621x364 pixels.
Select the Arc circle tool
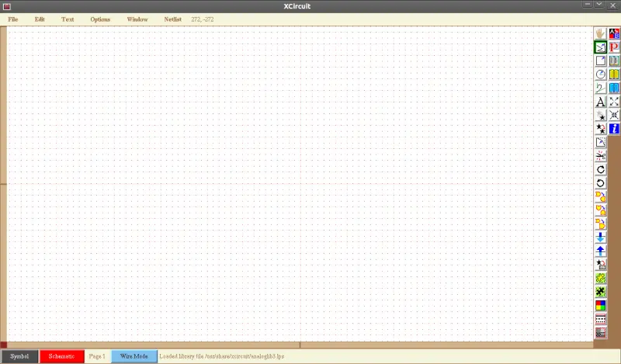coord(600,75)
